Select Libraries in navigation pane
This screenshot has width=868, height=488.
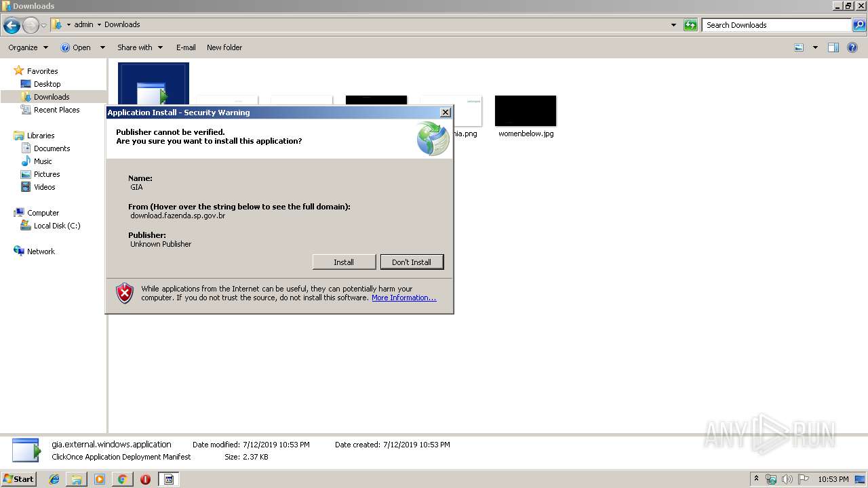click(x=41, y=136)
